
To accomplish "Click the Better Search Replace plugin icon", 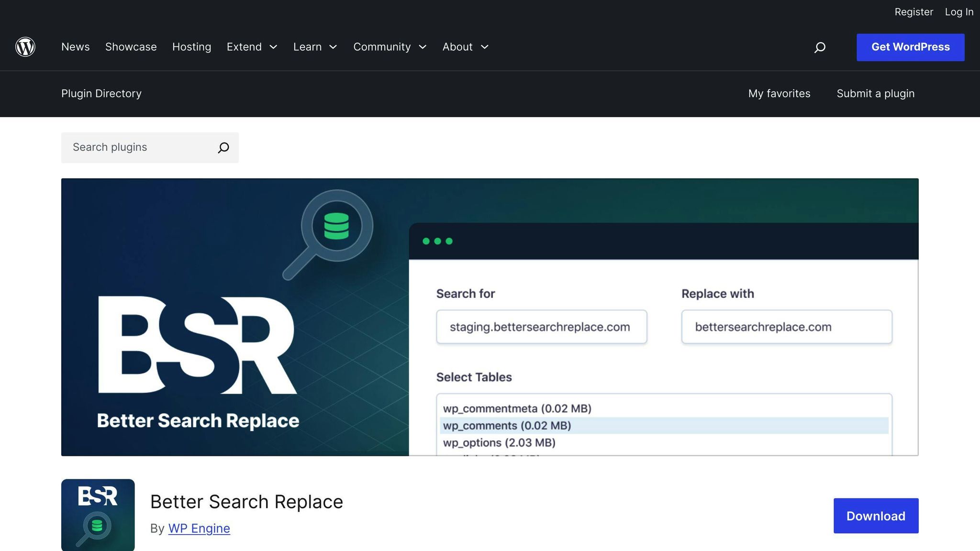I will 98,515.
